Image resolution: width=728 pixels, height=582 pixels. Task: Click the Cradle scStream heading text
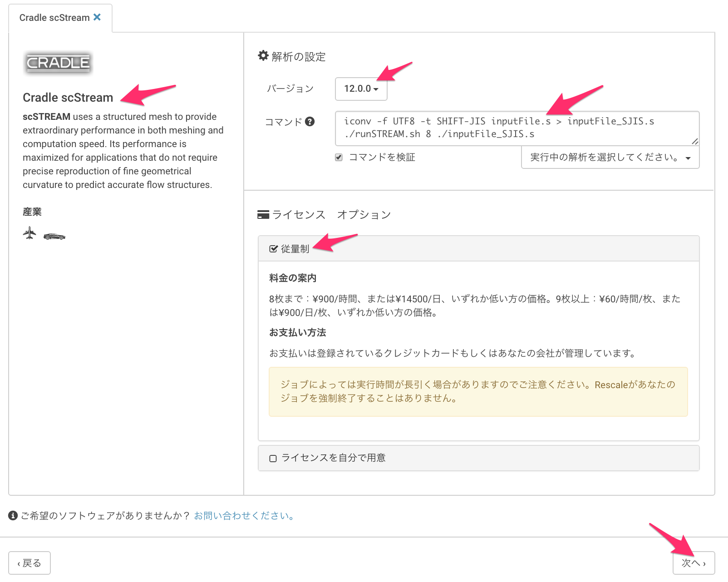pos(68,98)
